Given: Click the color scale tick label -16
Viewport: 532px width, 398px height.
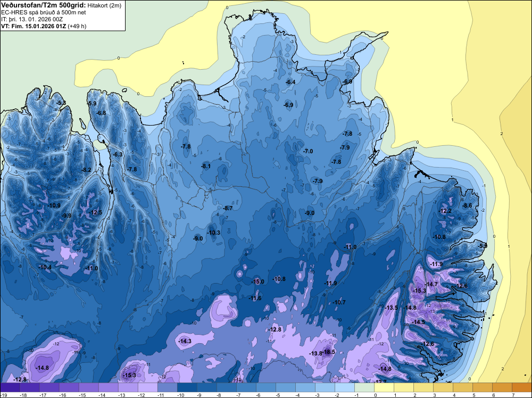Looking at the screenshot, I should 63,395.
